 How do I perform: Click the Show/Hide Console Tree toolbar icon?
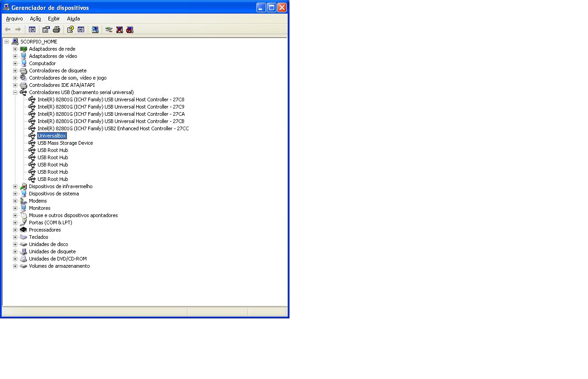click(x=32, y=29)
